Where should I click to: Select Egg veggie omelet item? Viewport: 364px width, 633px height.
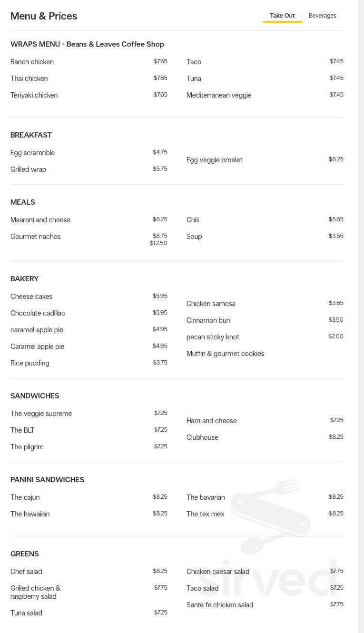pyautogui.click(x=214, y=160)
